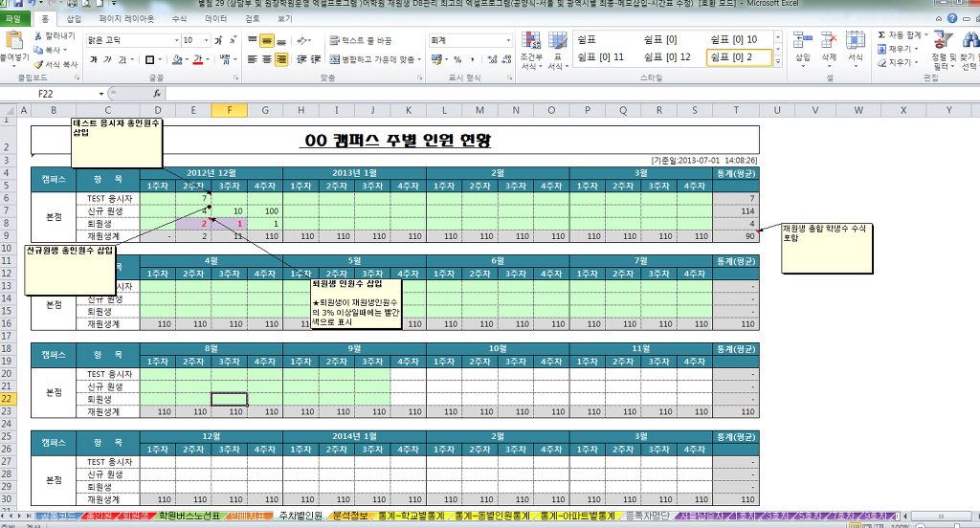Toggle left text alignment
Viewport: 980px width, 528px height.
253,59
